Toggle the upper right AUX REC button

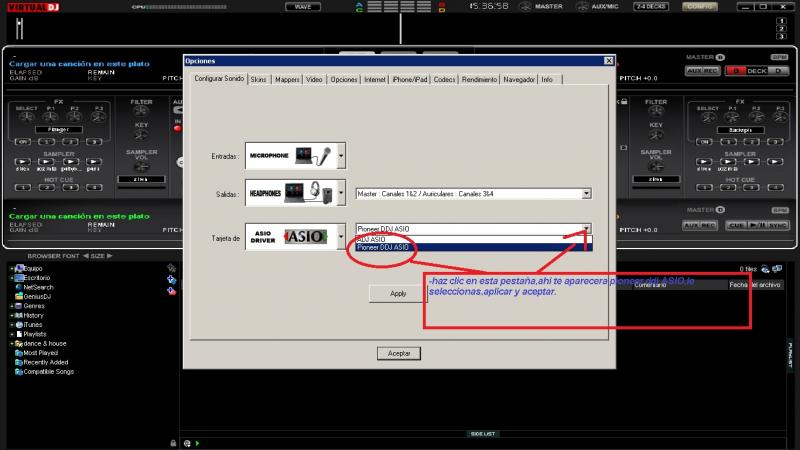click(x=701, y=71)
